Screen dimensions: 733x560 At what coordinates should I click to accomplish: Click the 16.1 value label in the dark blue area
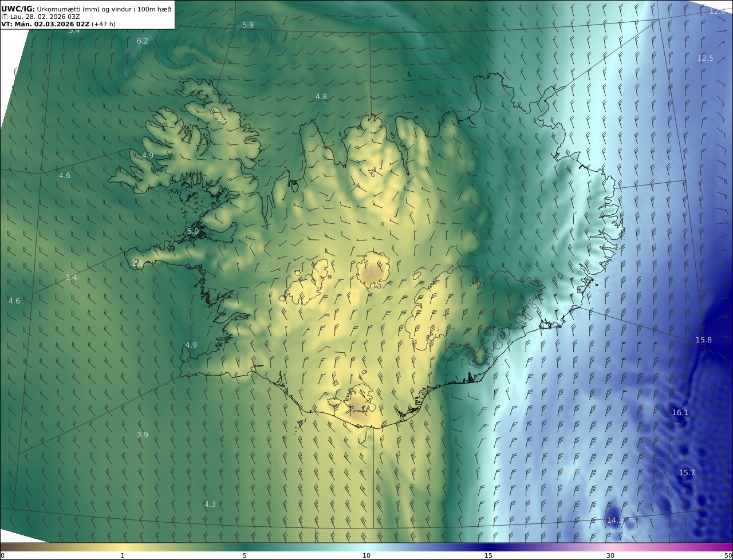[x=680, y=412]
